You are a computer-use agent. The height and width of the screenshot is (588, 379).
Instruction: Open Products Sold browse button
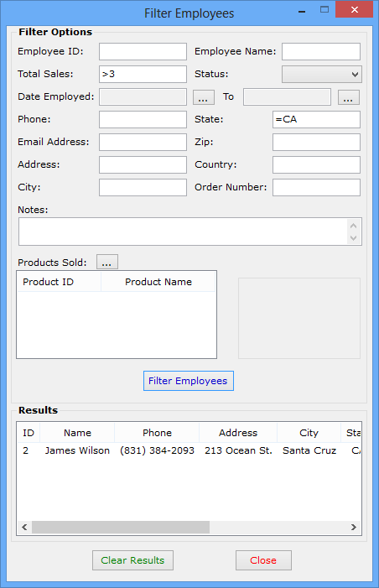pyautogui.click(x=107, y=262)
